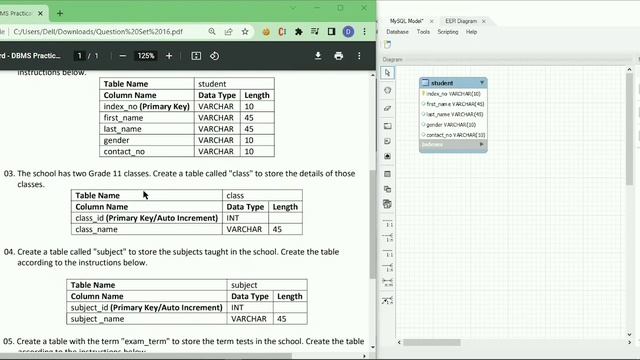Click the diagram horizontal scrollbar thumb
This screenshot has height=360, width=640.
[432, 342]
